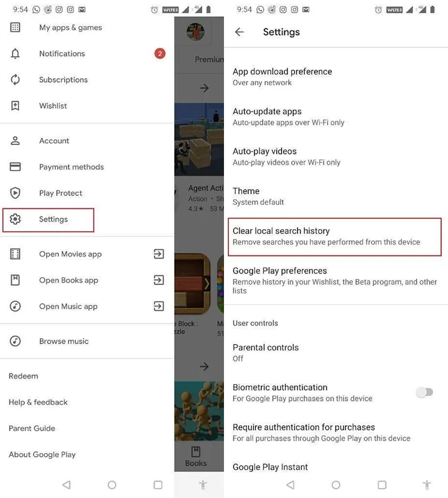This screenshot has height=498, width=448.
Task: Open Google Play Instant setting
Action: click(336, 467)
